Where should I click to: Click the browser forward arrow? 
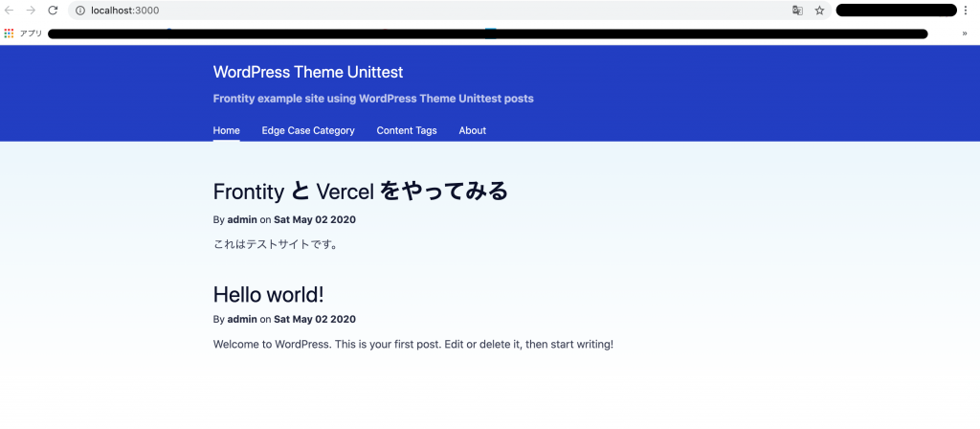31,10
